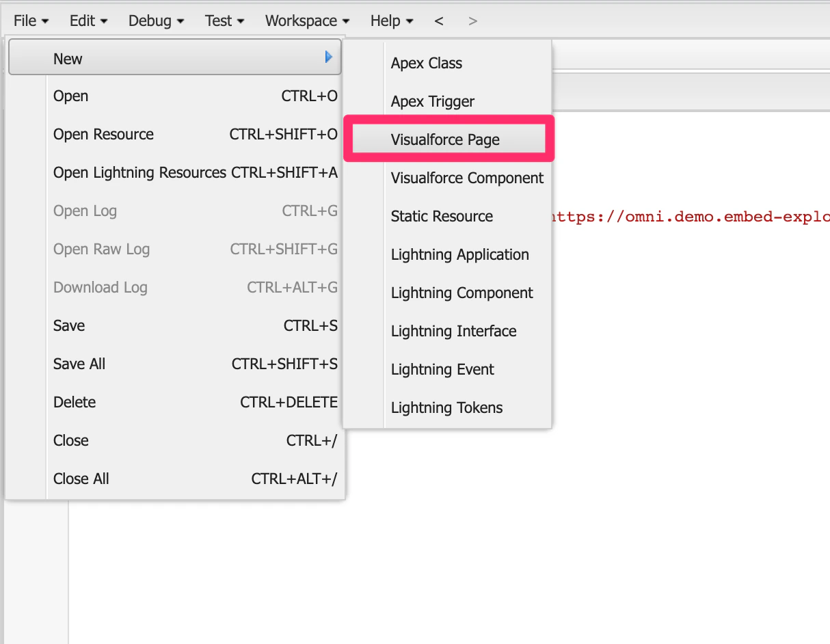
Task: Choose Save All from File menu
Action: click(79, 364)
